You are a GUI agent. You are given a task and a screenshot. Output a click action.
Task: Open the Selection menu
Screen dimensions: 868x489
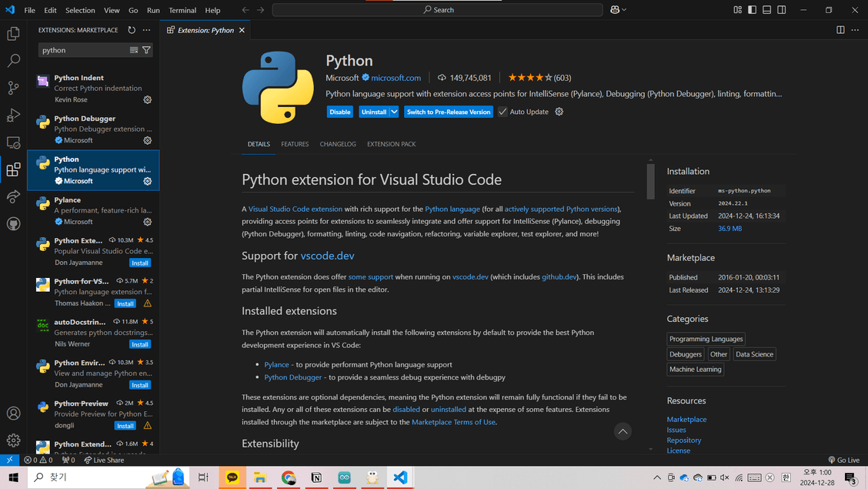(x=80, y=10)
